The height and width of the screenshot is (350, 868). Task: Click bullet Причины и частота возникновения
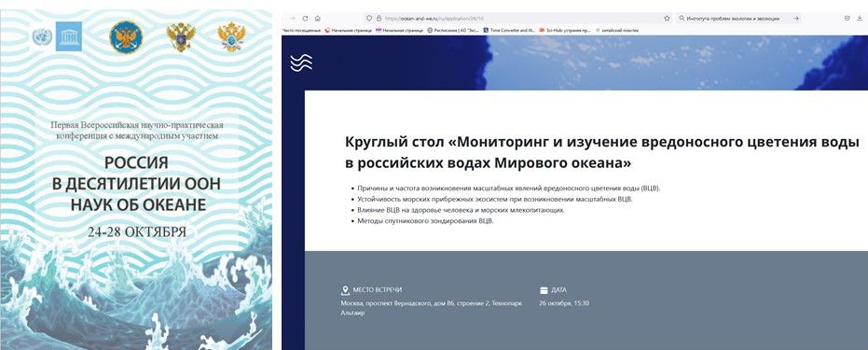(509, 189)
